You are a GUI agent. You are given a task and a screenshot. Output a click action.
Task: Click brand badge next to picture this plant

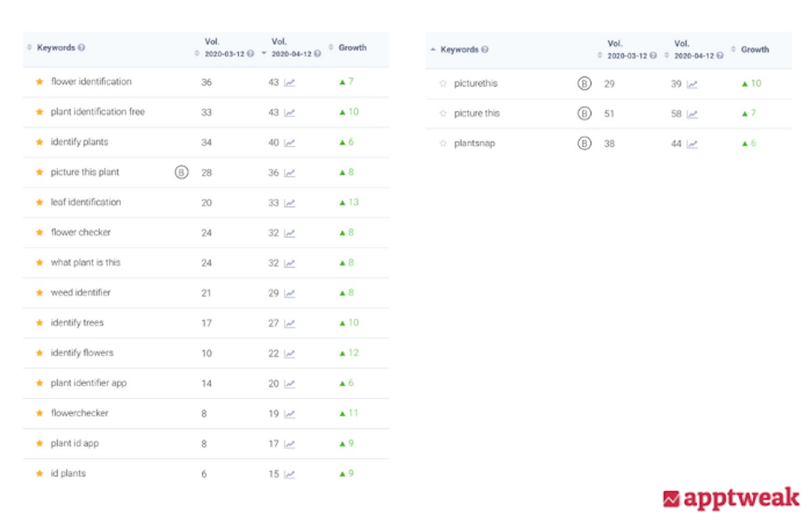point(181,173)
